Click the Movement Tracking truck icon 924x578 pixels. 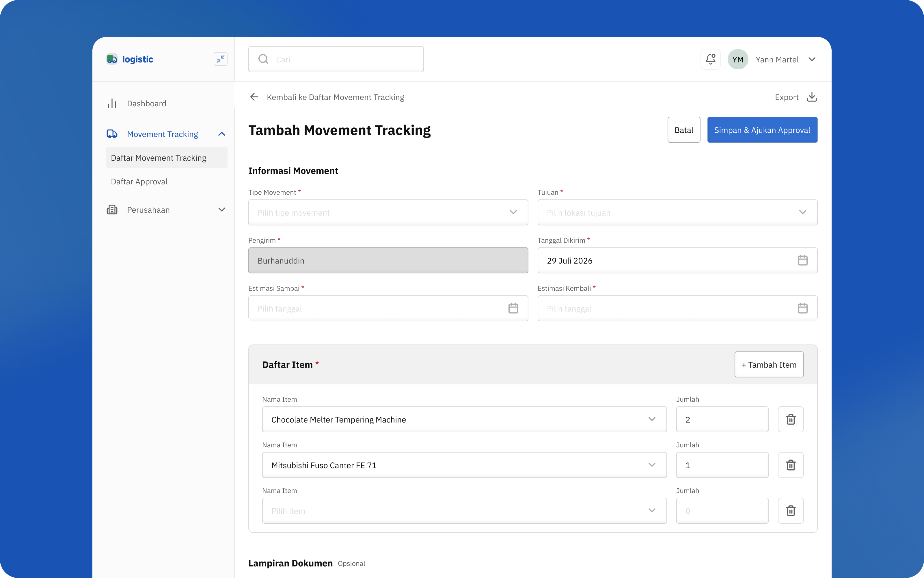click(112, 134)
